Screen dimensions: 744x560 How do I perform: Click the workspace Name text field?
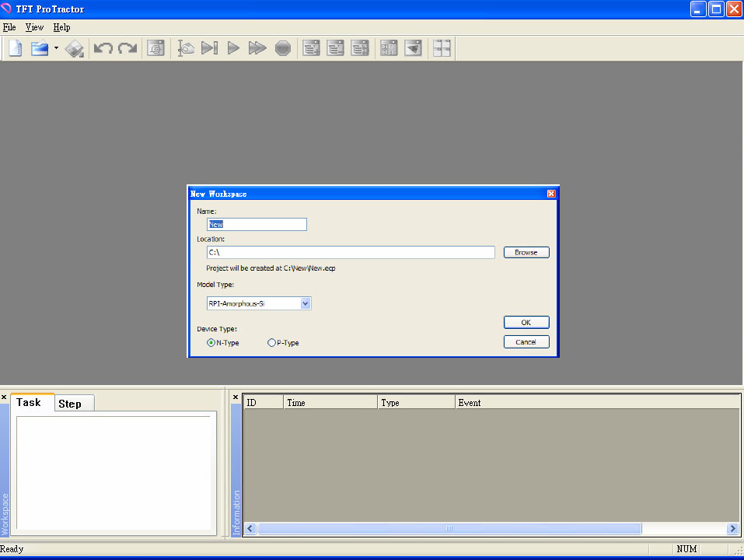point(257,224)
